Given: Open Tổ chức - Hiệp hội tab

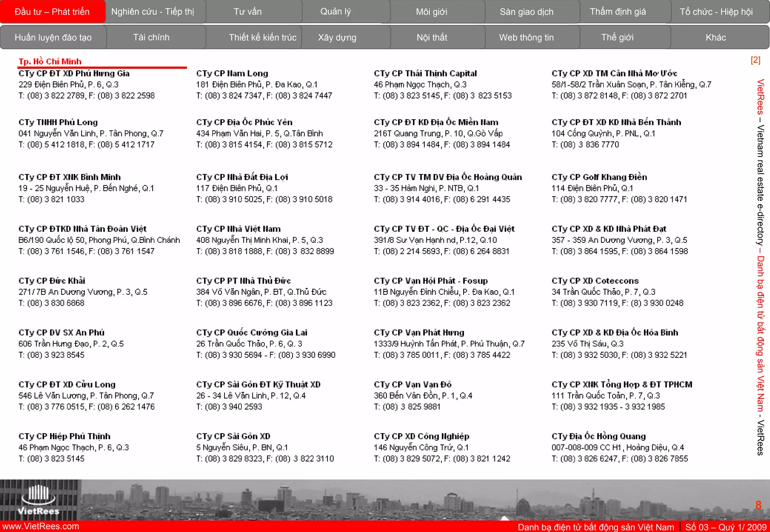Looking at the screenshot, I should coord(720,12).
